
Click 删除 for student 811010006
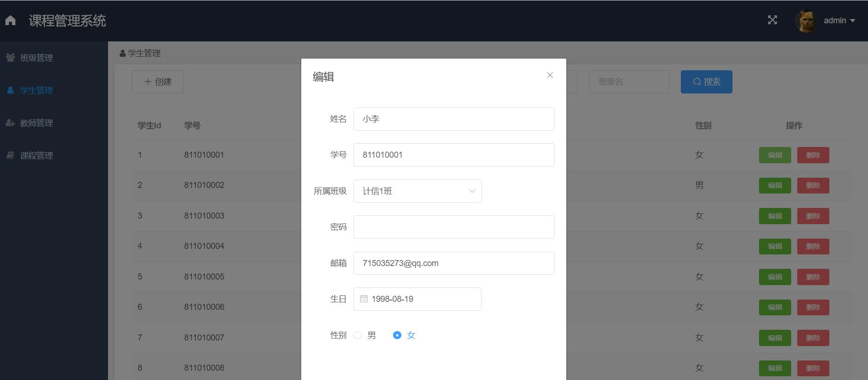pos(813,307)
